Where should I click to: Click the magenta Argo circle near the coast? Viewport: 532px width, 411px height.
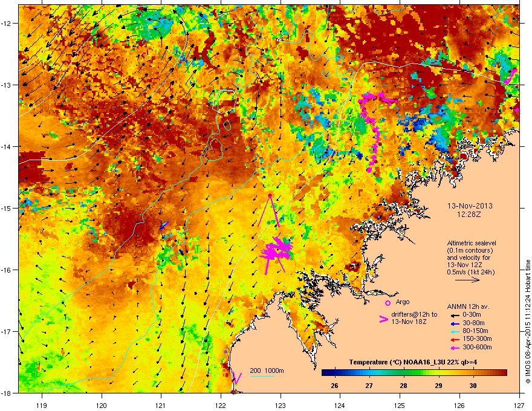click(225, 352)
